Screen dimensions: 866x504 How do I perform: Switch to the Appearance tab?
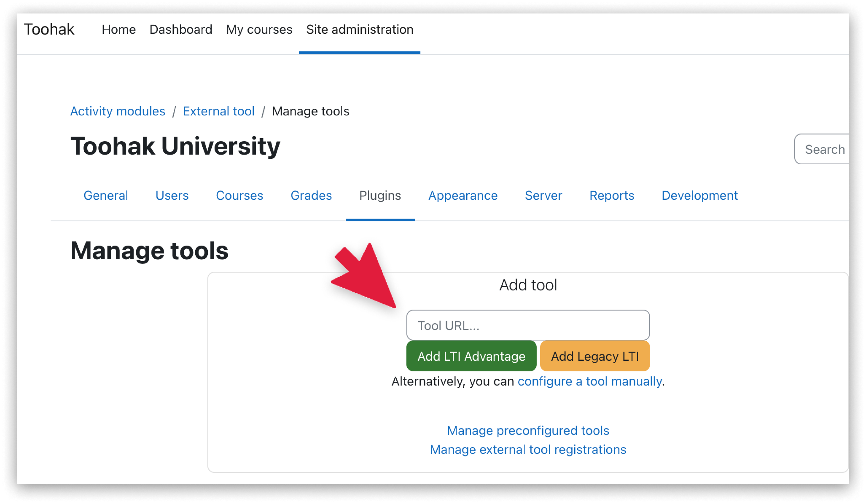(x=463, y=196)
